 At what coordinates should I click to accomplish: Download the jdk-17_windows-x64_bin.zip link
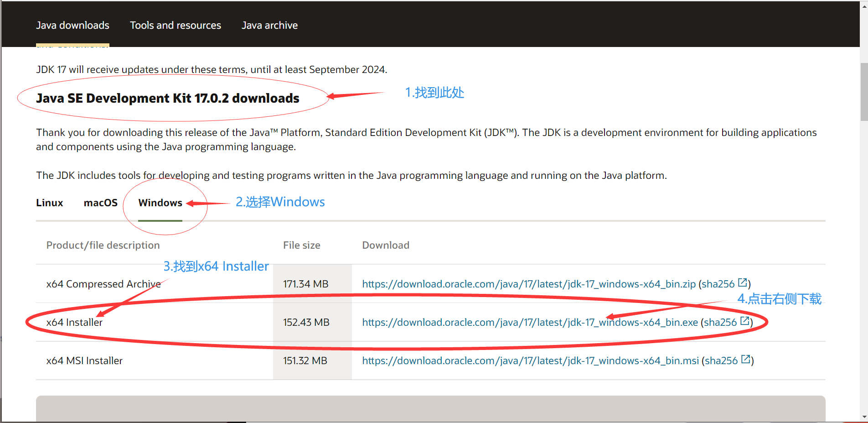[x=529, y=284]
